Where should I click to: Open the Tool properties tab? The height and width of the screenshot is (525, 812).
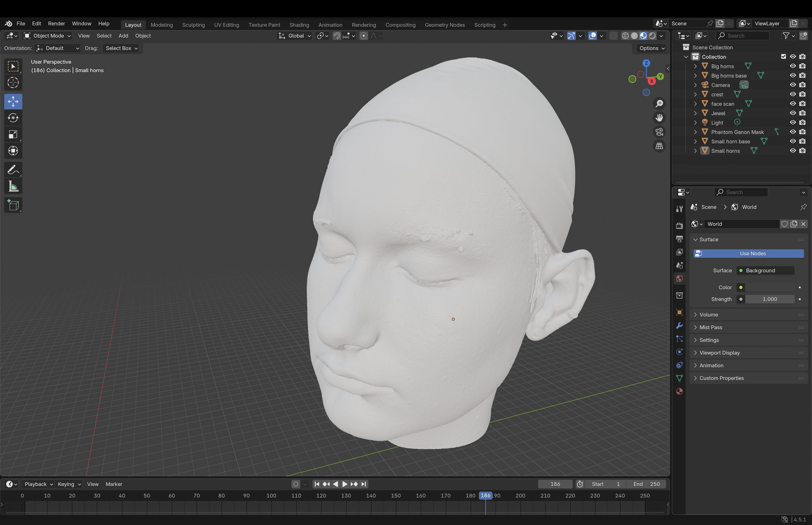[x=679, y=209]
